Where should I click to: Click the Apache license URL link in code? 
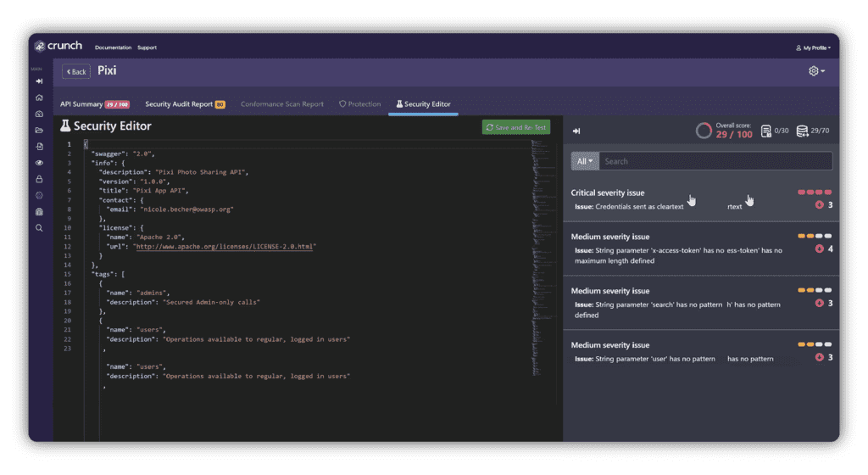225,246
